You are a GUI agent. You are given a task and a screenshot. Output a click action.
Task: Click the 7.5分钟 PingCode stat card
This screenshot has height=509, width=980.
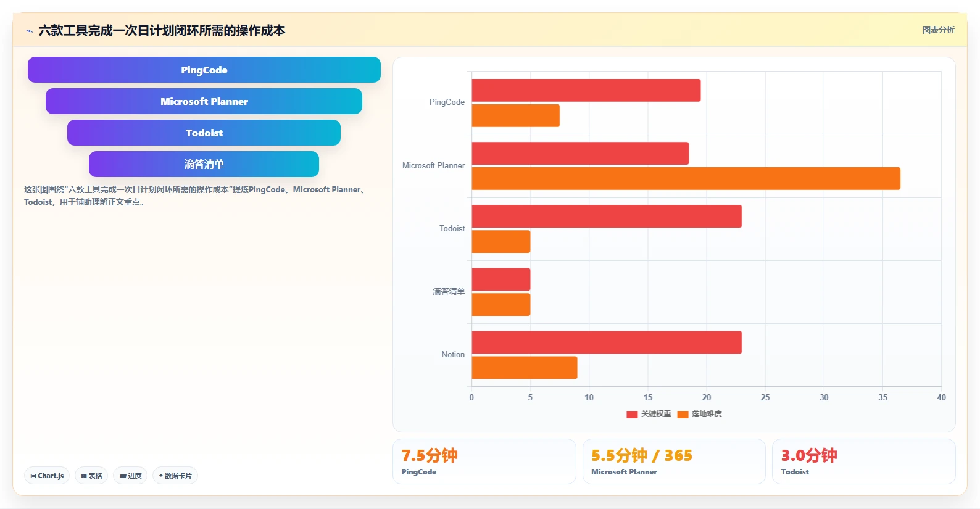point(484,461)
